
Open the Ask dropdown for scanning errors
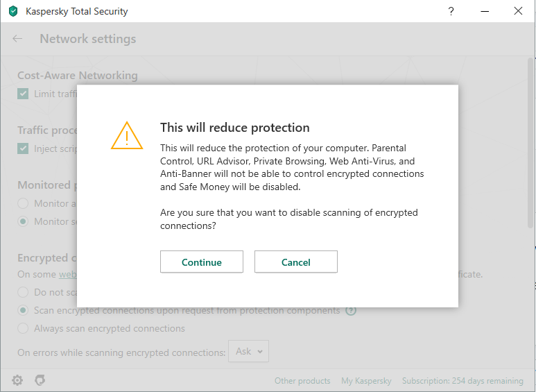248,352
